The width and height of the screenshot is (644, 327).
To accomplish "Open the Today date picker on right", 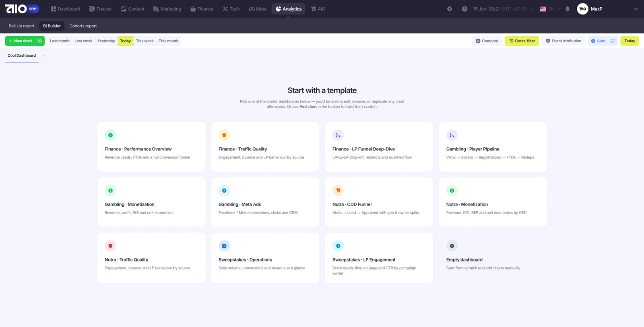I will (630, 41).
